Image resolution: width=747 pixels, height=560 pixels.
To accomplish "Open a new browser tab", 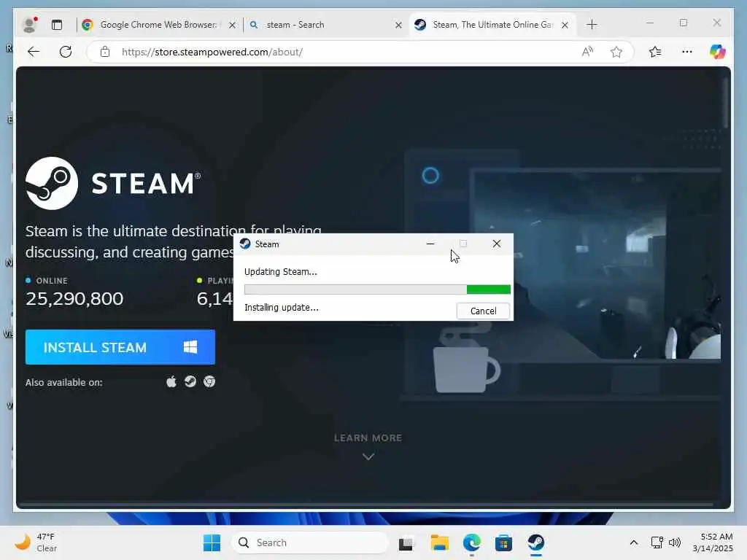I will click(x=592, y=25).
